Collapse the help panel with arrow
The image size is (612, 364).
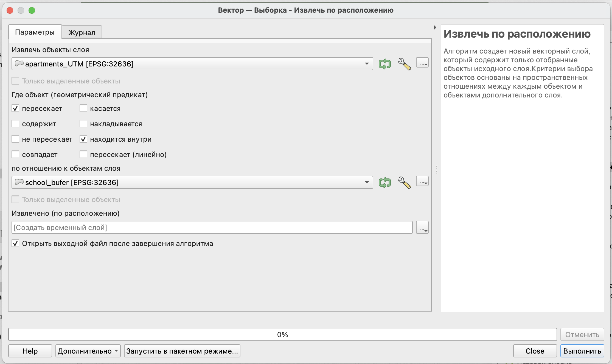(x=435, y=27)
